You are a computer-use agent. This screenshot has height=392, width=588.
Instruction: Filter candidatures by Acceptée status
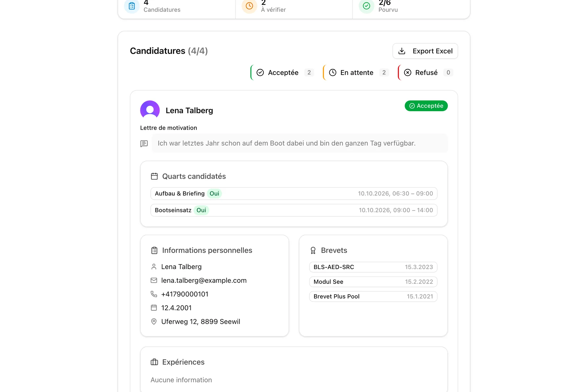(283, 73)
